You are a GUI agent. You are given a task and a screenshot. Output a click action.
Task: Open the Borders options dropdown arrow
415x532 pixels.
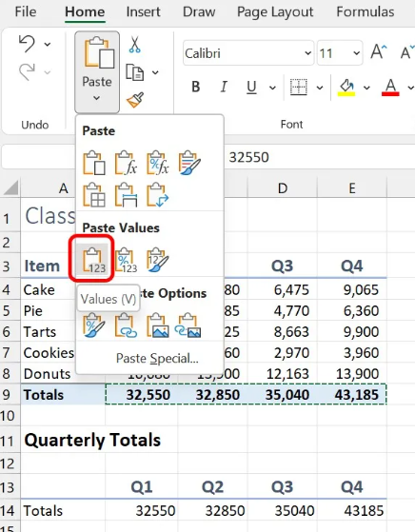pos(320,88)
